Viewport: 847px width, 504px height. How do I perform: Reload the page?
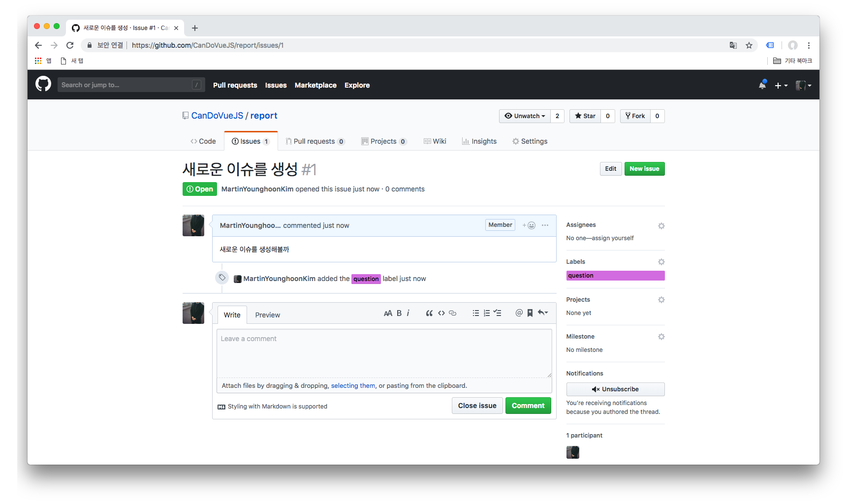70,45
